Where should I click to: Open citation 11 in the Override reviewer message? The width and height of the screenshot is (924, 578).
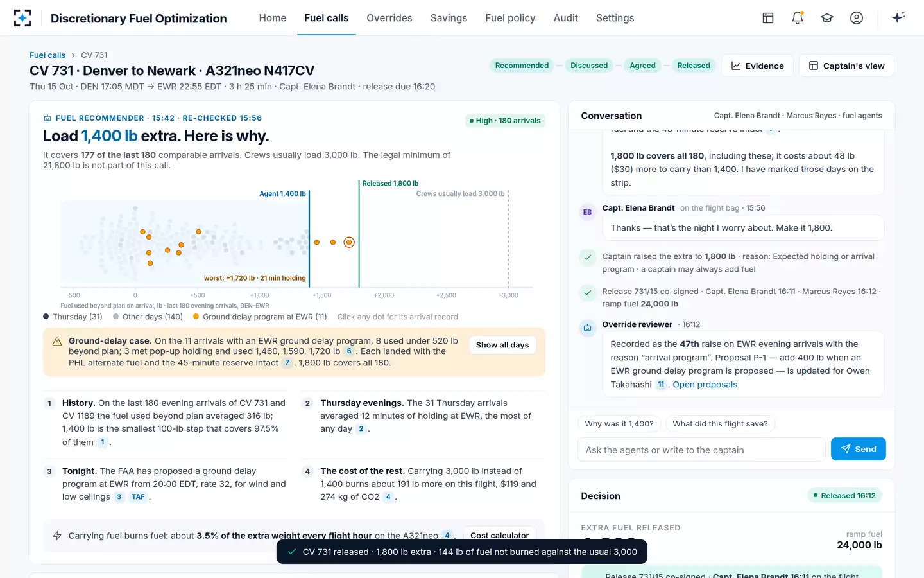(x=661, y=385)
